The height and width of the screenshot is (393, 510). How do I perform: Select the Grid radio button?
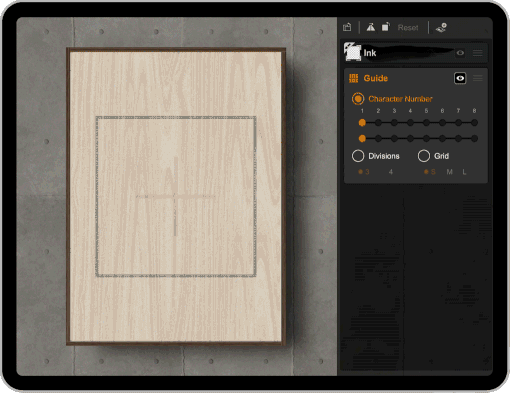click(424, 156)
